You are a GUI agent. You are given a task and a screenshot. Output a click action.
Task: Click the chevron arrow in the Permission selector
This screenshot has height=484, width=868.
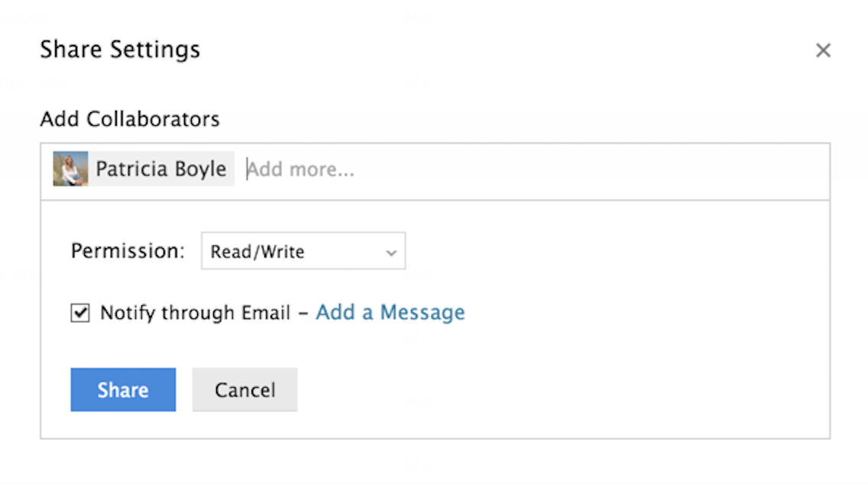click(x=391, y=253)
